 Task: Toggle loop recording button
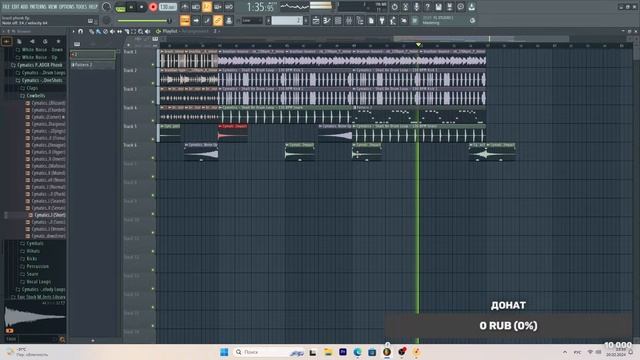pyautogui.click(x=229, y=7)
